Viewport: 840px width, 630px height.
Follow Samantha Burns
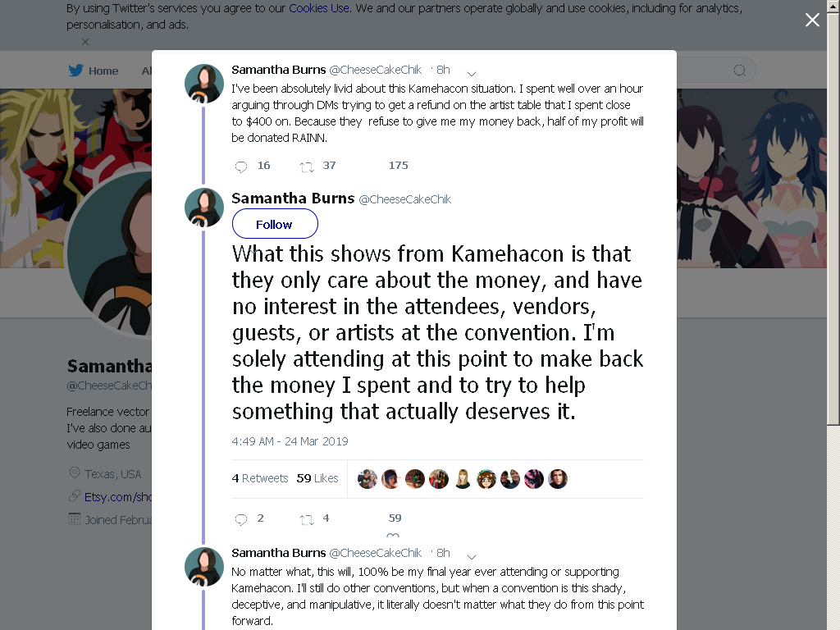coord(275,224)
